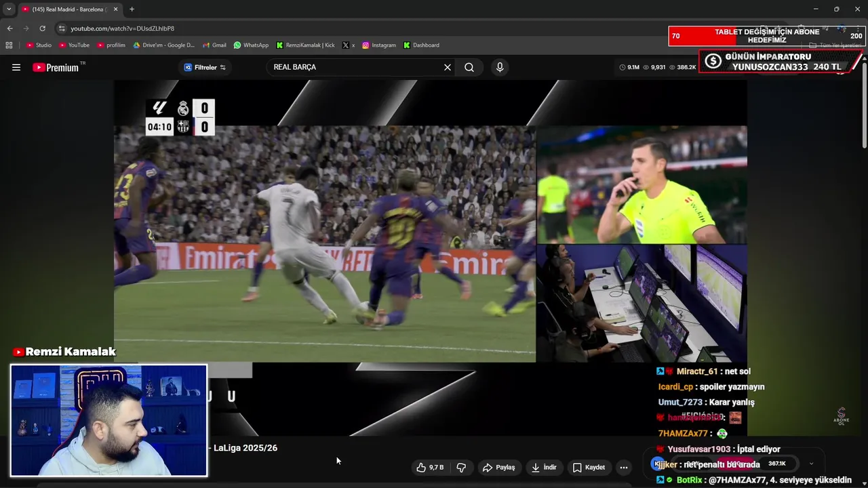Open more actions three-dot menu
This screenshot has width=868, height=488.
point(624,468)
